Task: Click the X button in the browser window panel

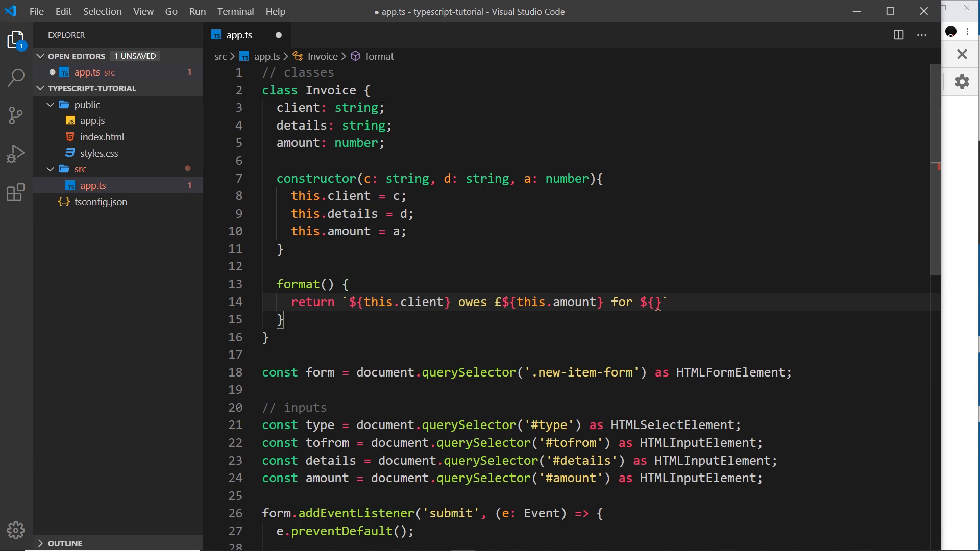Action: pyautogui.click(x=962, y=54)
